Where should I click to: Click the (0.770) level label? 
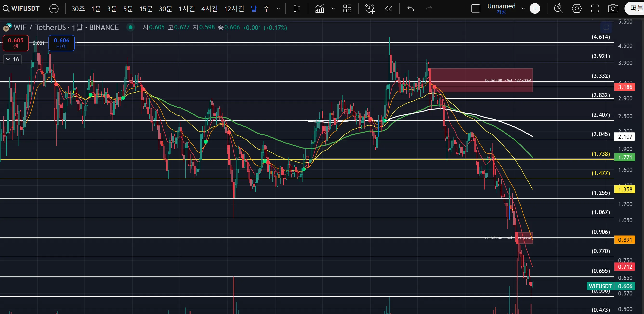(x=600, y=251)
